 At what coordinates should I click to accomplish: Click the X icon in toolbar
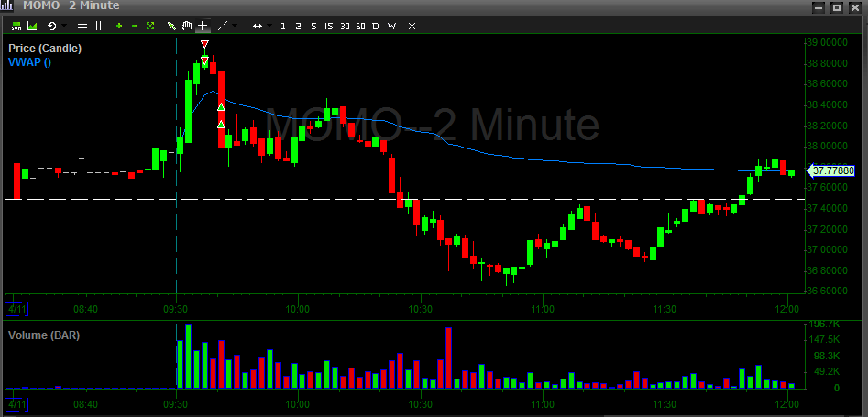pyautogui.click(x=412, y=26)
